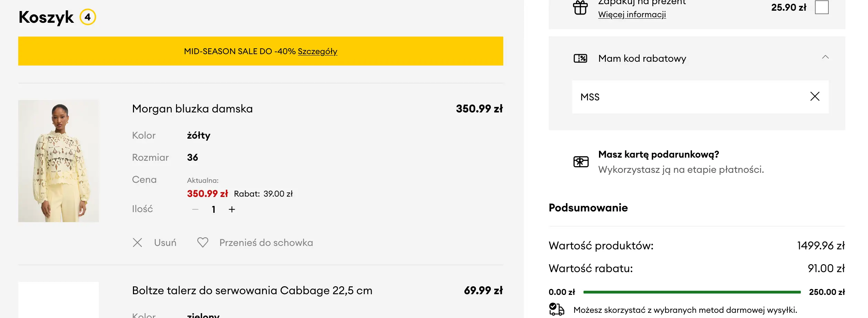
Task: Click the discount code coupon icon
Action: point(580,58)
